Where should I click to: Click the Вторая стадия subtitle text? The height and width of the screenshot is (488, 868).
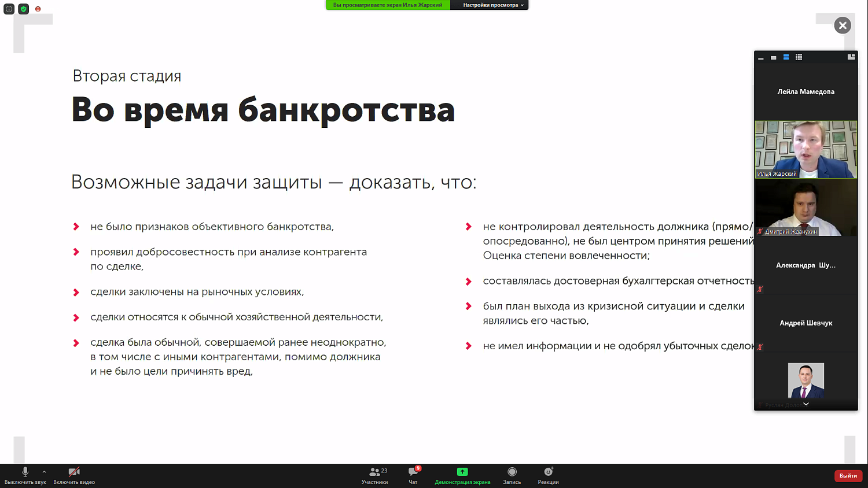click(x=127, y=76)
